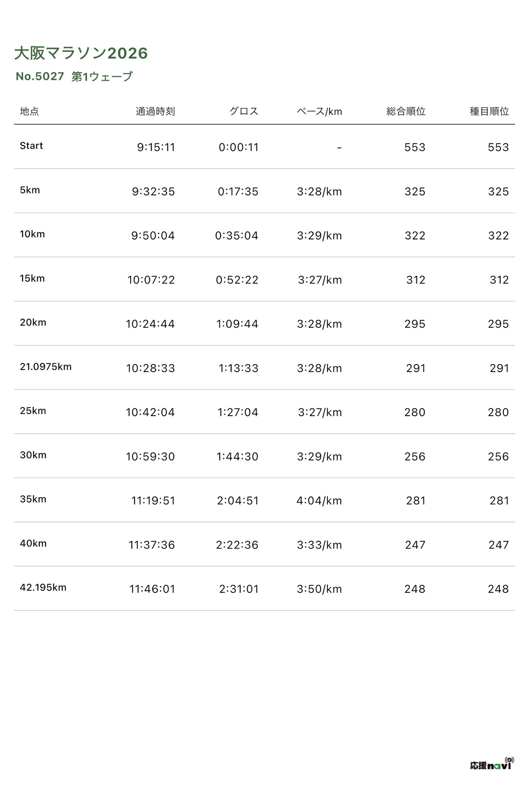Screen dimensions: 529x812
Task: Click the 21.0975km halfway point label
Action: tap(46, 367)
